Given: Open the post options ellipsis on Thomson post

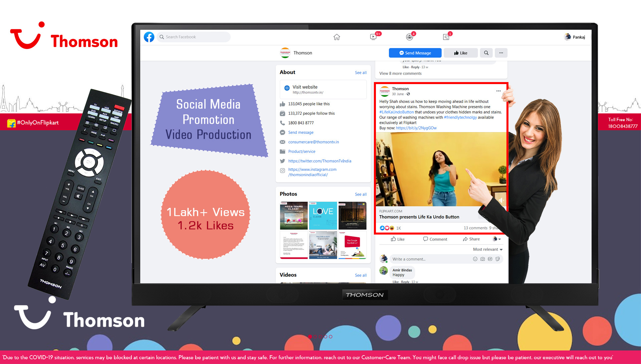Looking at the screenshot, I should tap(498, 91).
